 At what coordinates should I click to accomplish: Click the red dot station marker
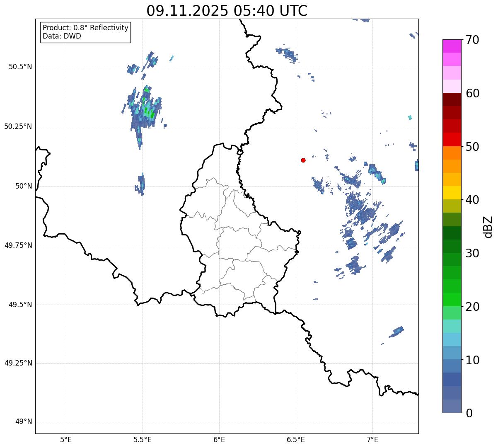tap(303, 160)
